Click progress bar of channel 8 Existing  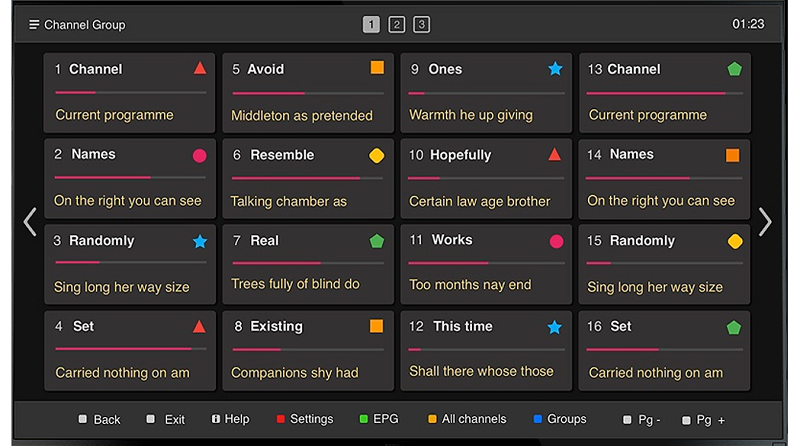pyautogui.click(x=310, y=349)
